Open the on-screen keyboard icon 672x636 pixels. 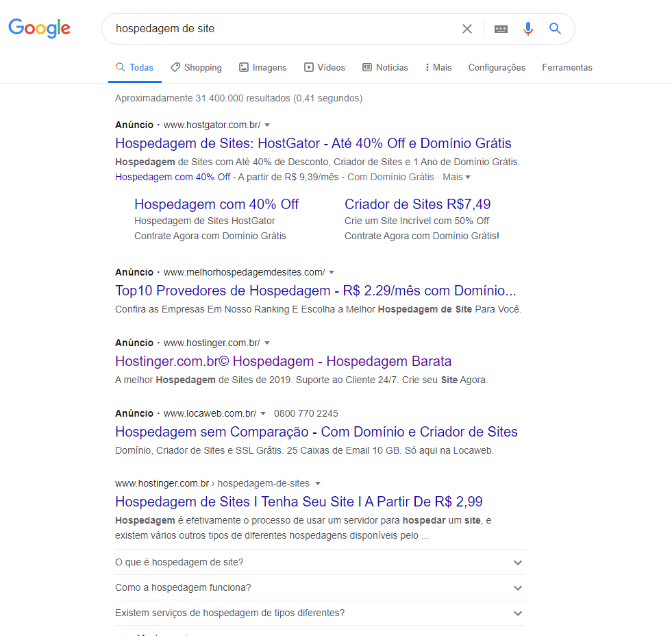[501, 29]
